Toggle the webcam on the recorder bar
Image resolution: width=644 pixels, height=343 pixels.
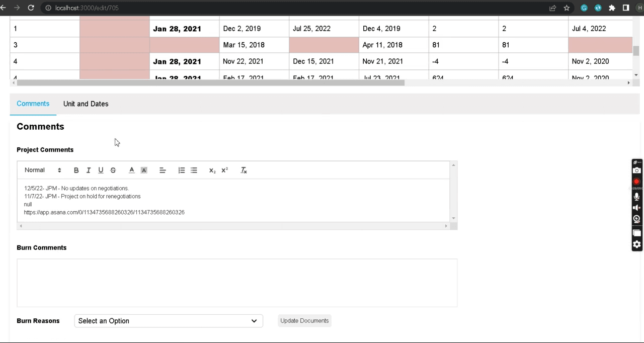[636, 219]
